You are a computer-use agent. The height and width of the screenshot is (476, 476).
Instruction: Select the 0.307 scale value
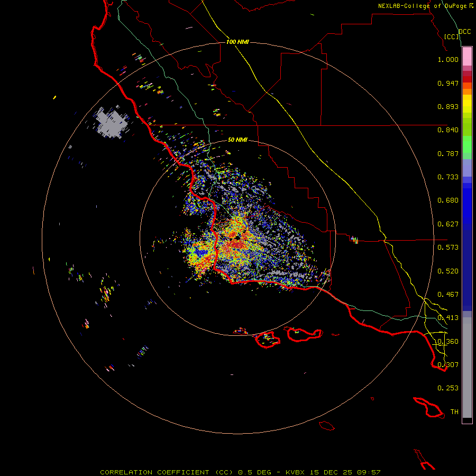(448, 365)
